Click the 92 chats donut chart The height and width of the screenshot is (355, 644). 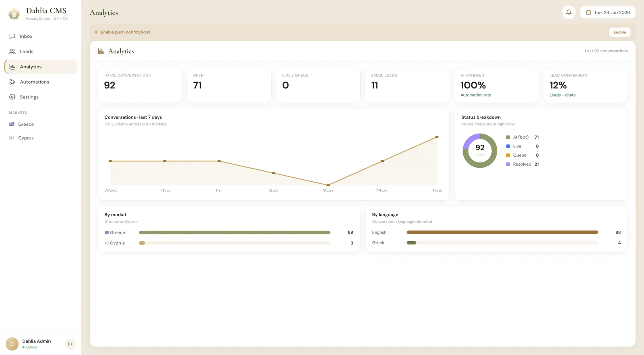click(480, 151)
